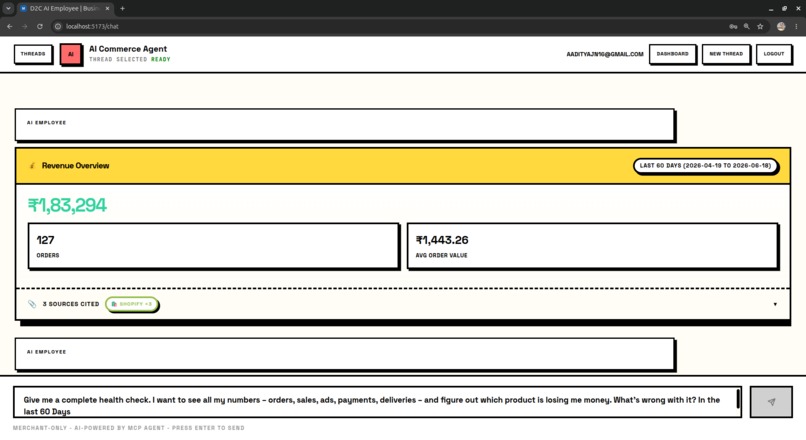This screenshot has width=806, height=440.
Task: Click the message box scrollbar
Action: click(738, 399)
